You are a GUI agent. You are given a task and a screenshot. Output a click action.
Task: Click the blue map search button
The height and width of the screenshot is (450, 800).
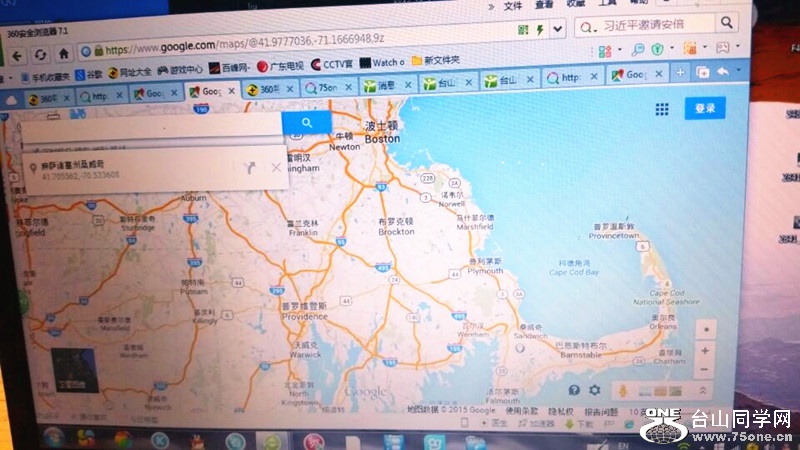(307, 122)
